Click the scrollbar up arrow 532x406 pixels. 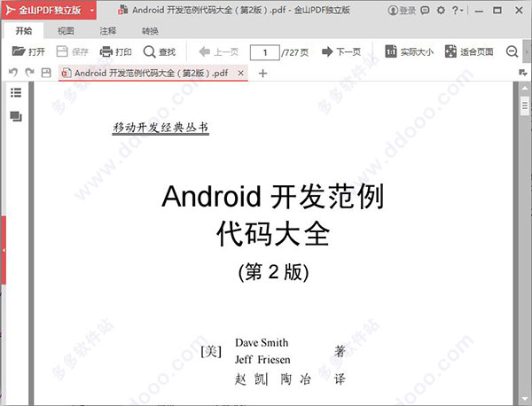(525, 88)
